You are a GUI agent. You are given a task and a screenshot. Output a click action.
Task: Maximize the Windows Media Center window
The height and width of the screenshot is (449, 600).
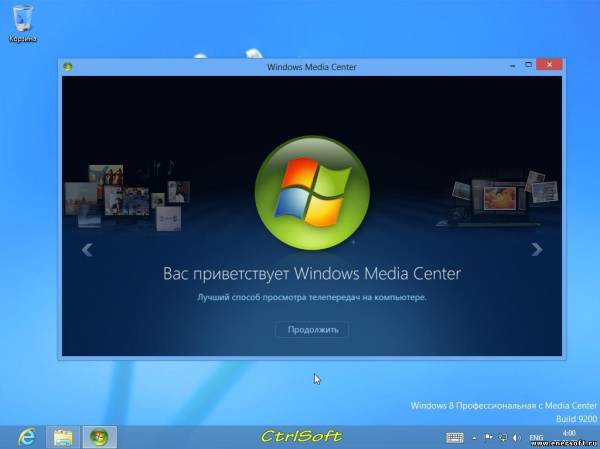click(x=528, y=65)
